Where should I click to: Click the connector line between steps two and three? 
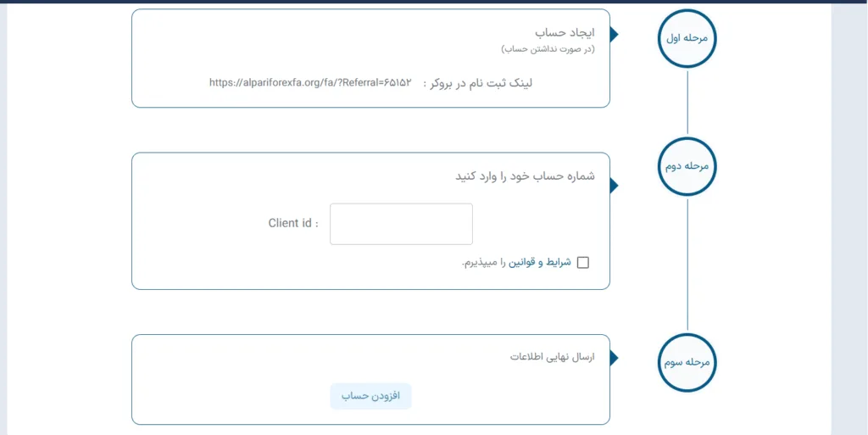pyautogui.click(x=687, y=263)
